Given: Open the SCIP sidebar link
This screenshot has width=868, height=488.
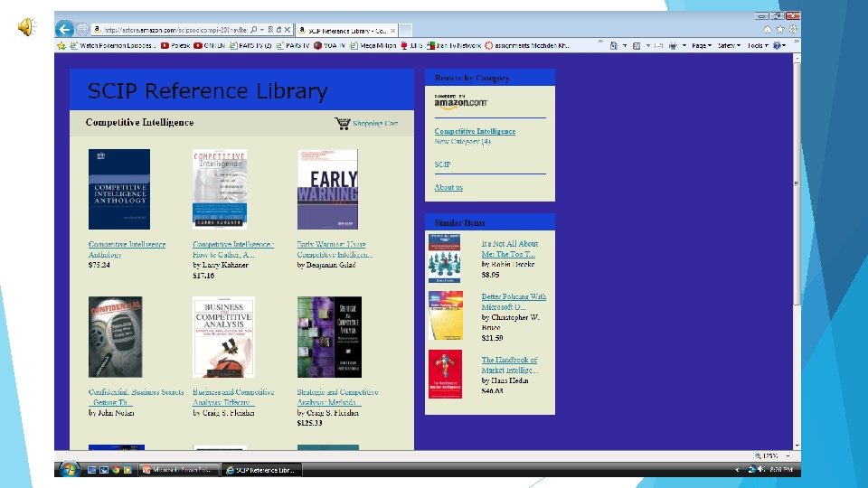Looking at the screenshot, I should [442, 164].
